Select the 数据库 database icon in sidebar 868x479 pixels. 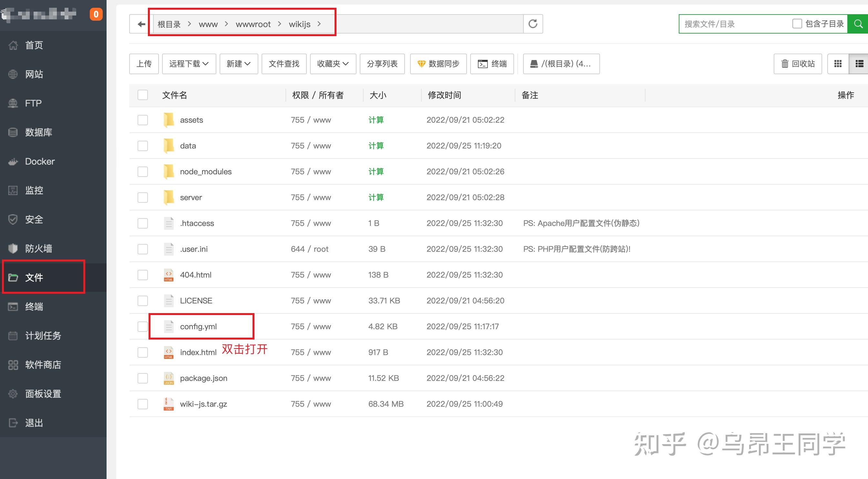pos(13,132)
